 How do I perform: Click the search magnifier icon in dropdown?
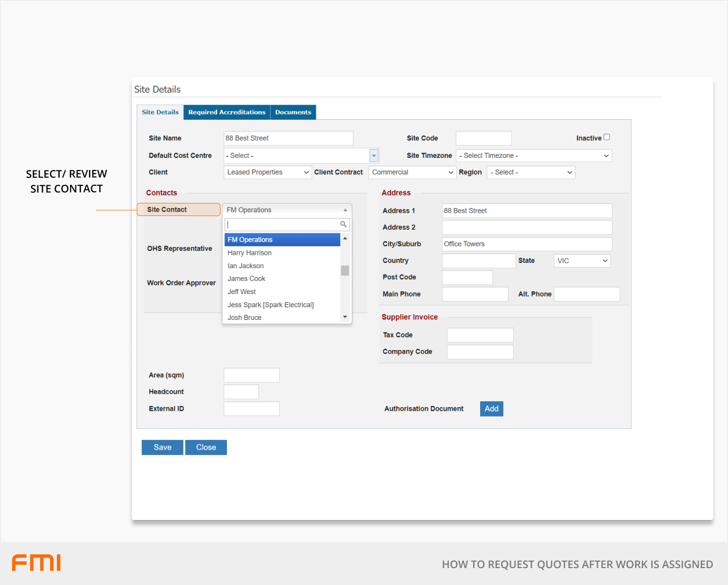click(x=343, y=224)
